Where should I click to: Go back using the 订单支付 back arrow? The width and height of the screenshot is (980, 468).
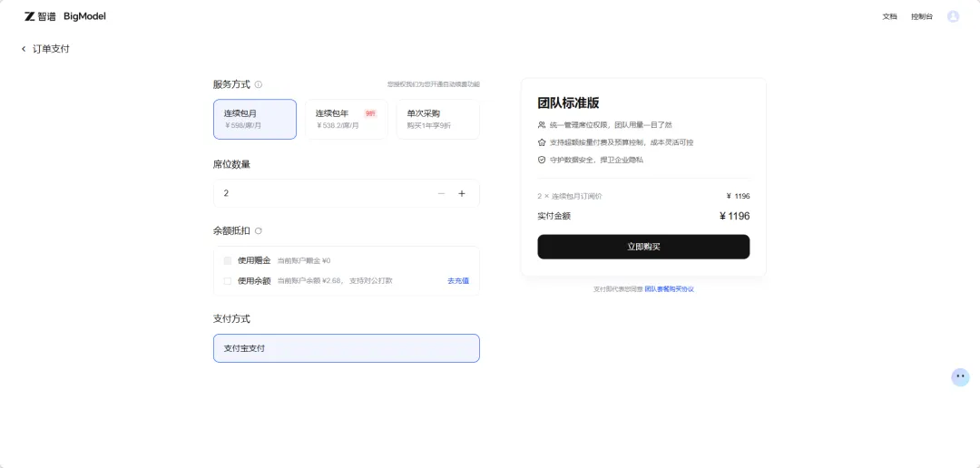(24, 49)
